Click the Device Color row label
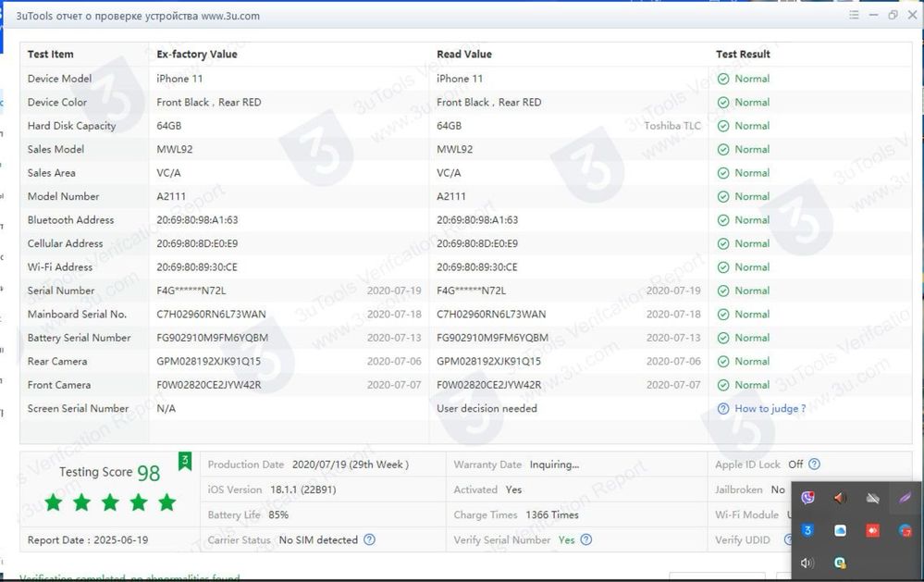 click(x=57, y=102)
